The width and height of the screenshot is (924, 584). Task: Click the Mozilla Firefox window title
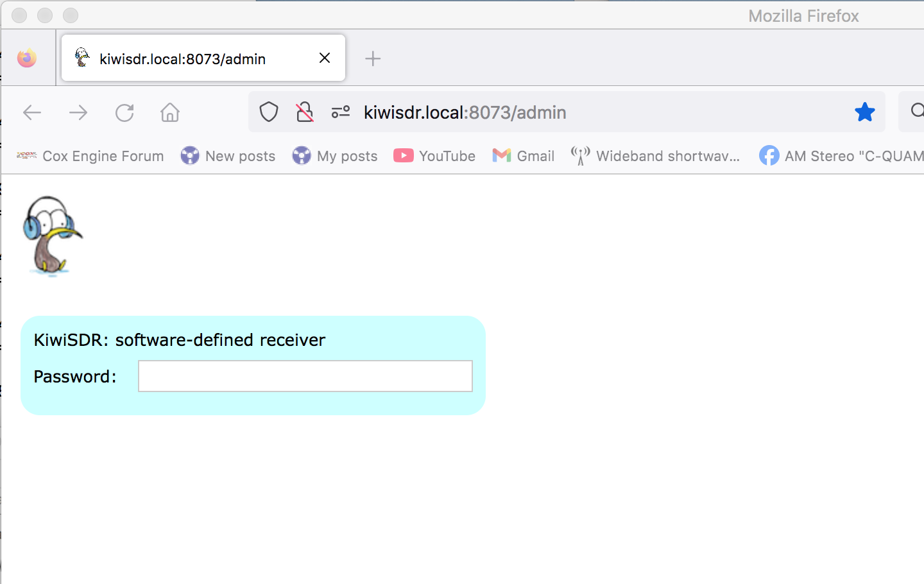[803, 16]
